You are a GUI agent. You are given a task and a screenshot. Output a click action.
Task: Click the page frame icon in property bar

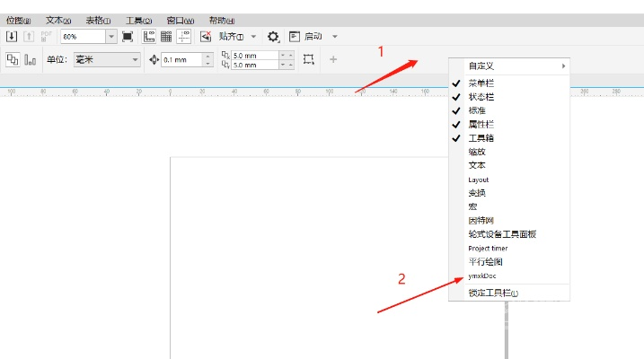click(x=309, y=59)
